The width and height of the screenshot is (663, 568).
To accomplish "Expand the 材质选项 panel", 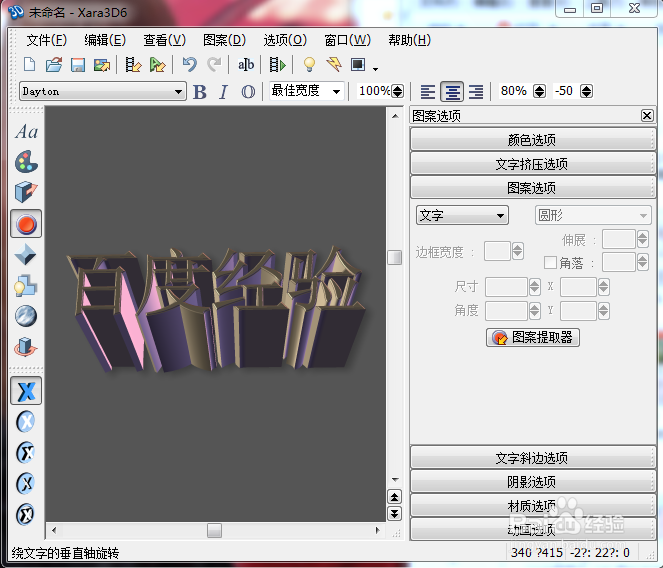I will tap(532, 506).
